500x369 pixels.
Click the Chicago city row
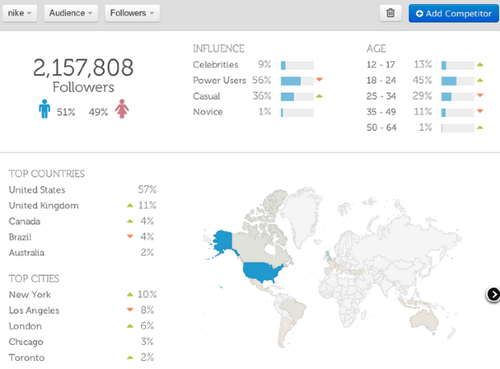pos(83,342)
